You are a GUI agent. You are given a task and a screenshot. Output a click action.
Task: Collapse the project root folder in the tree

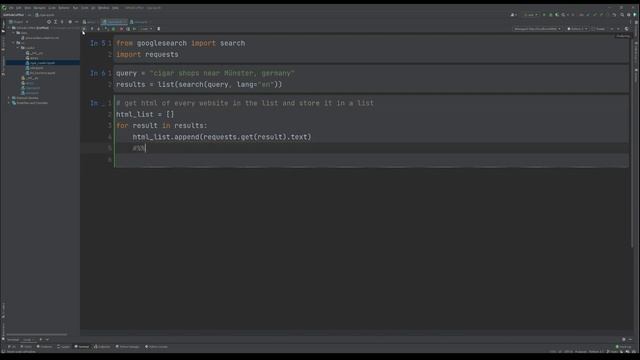point(9,28)
